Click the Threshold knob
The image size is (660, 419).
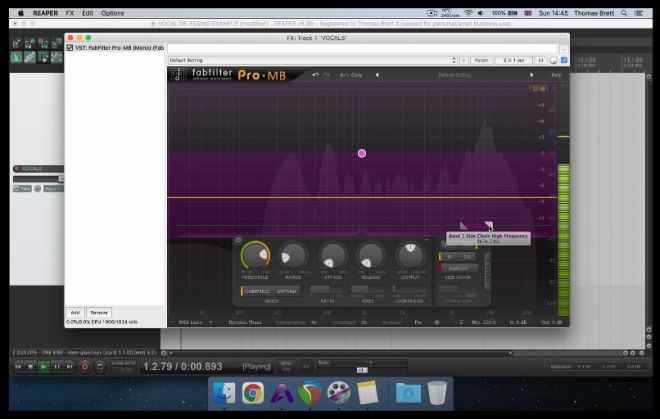[255, 255]
